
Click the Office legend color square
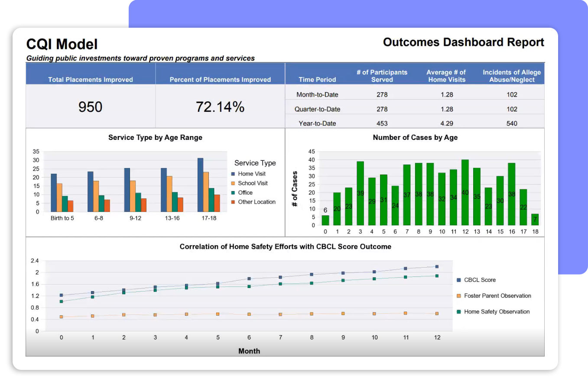[x=233, y=193]
